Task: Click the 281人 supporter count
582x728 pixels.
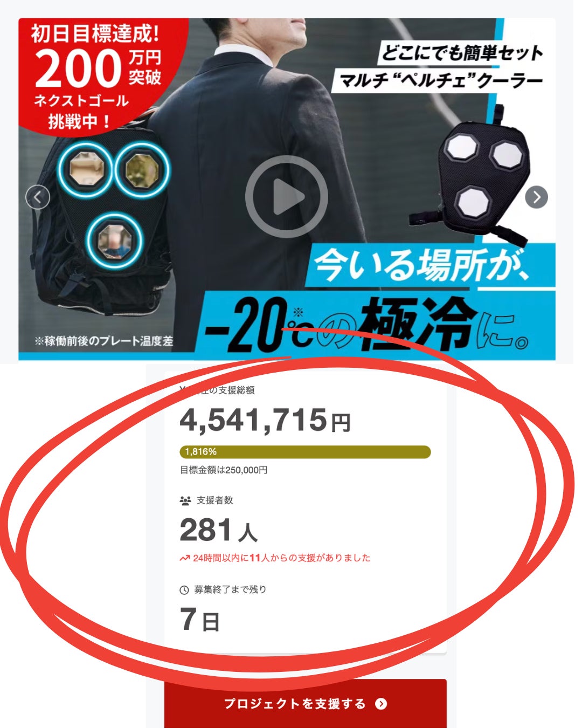Action: 218,530
